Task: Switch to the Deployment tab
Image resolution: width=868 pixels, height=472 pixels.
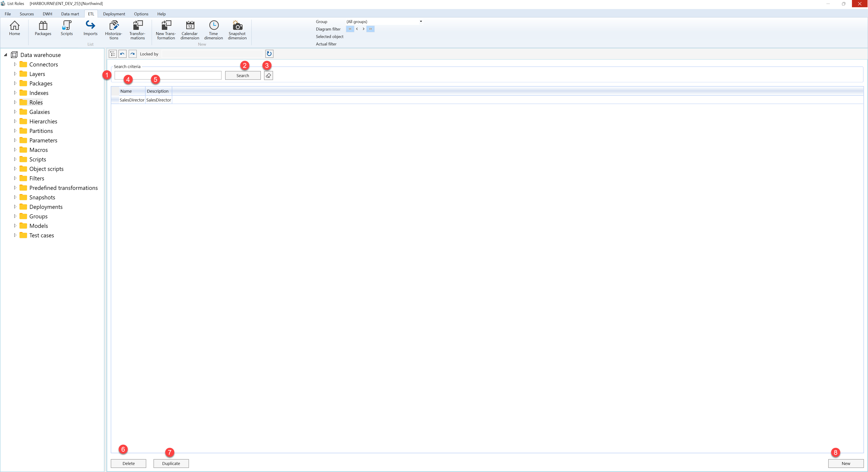Action: (x=114, y=14)
